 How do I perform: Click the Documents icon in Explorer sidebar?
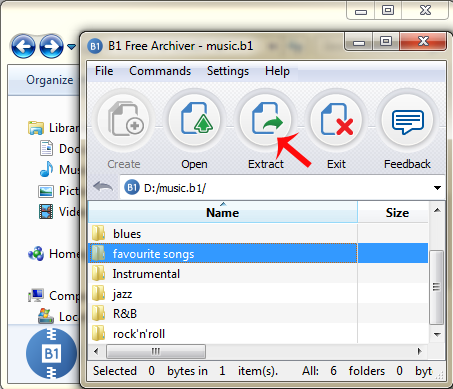[x=46, y=148]
